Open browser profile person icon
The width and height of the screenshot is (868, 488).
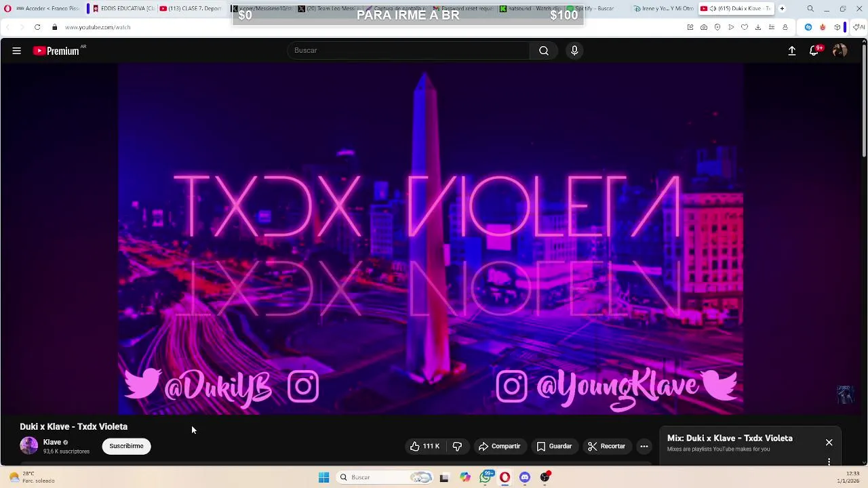click(x=785, y=27)
